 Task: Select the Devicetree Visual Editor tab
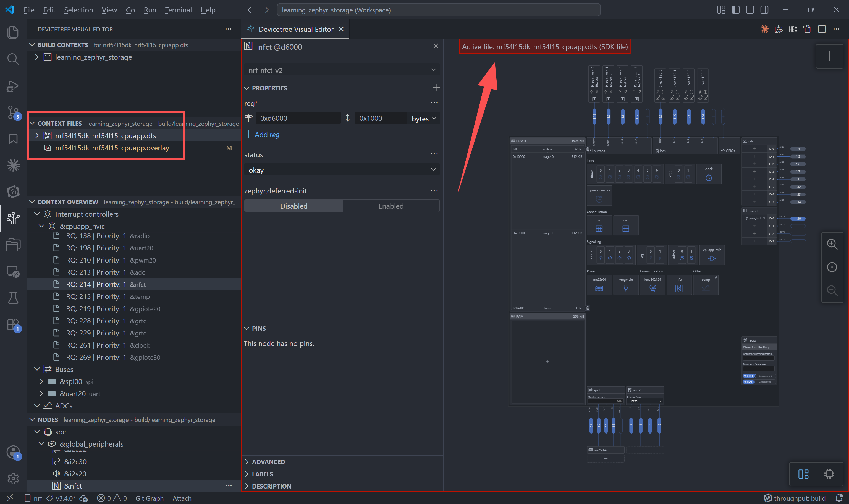coord(295,29)
